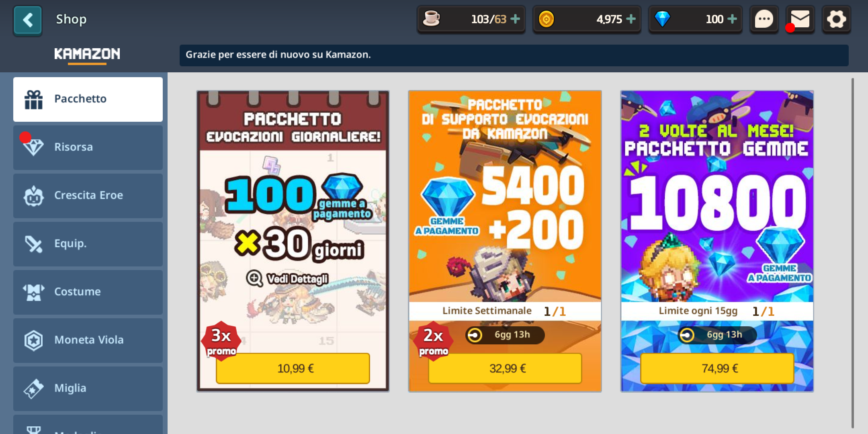This screenshot has width=868, height=434.
Task: Select the KAMAZON shop tab
Action: [x=87, y=54]
